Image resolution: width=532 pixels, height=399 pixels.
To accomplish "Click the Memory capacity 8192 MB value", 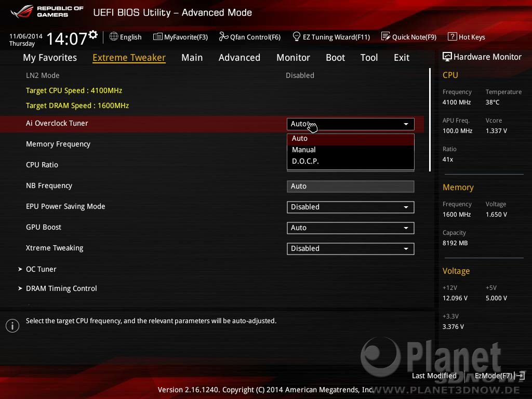I will click(x=455, y=243).
